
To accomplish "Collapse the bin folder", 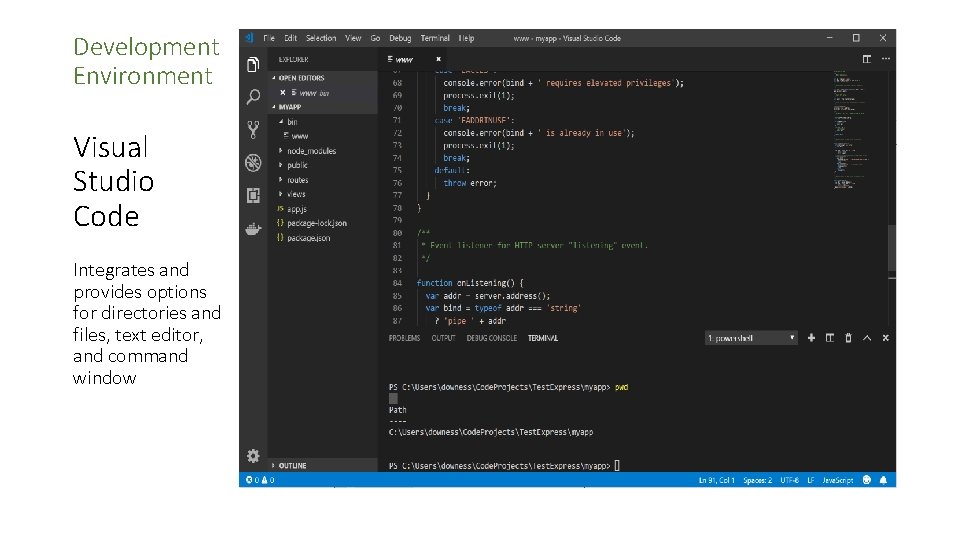I will pyautogui.click(x=323, y=122).
